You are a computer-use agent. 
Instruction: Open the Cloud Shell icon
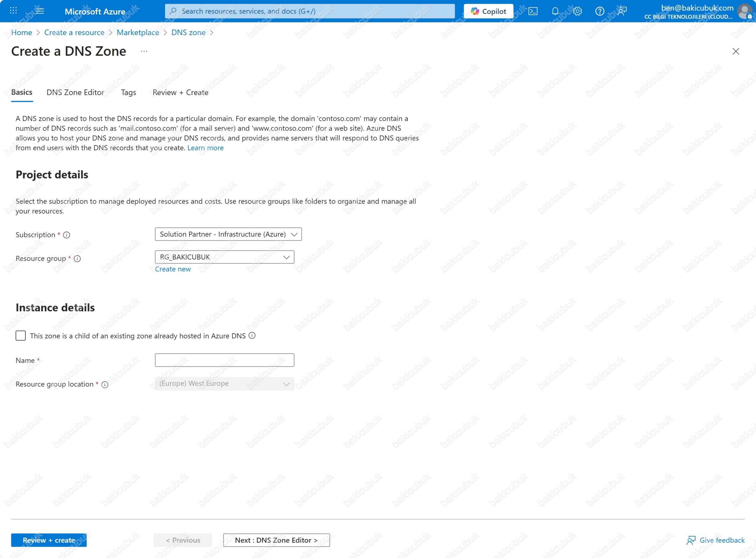click(533, 11)
